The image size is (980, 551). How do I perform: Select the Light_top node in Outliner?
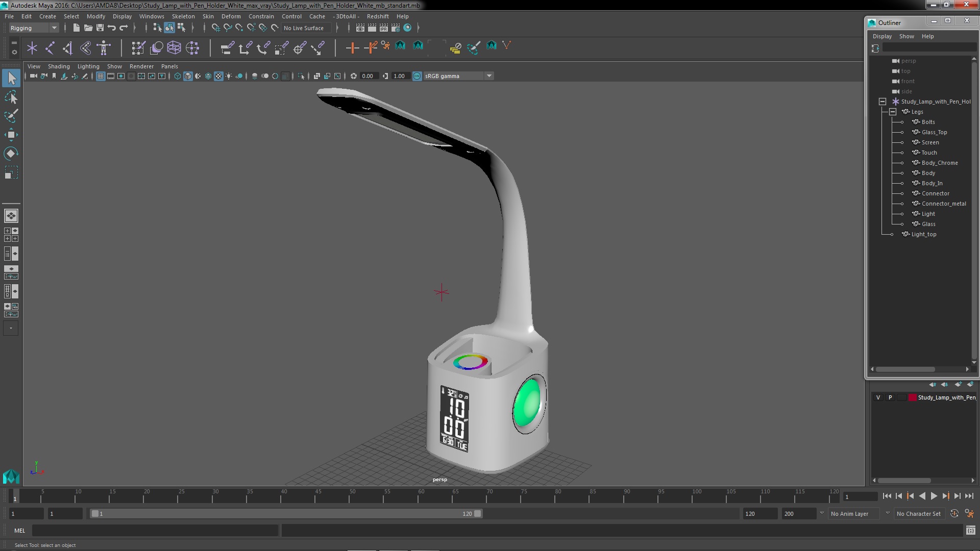click(x=923, y=234)
